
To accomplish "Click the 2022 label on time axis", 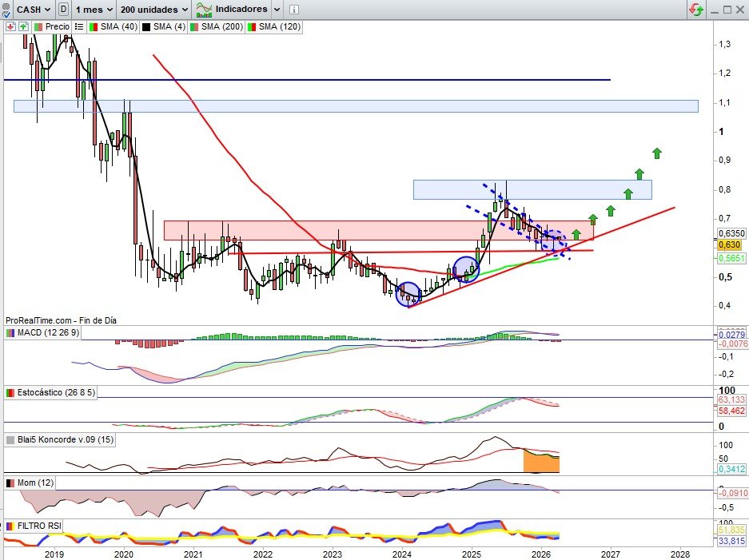I will [x=263, y=554].
